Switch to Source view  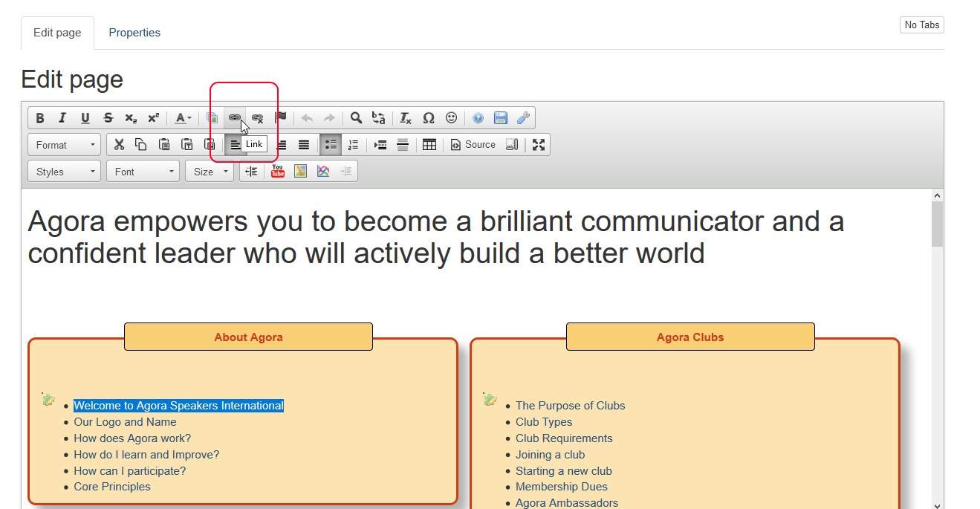point(473,145)
